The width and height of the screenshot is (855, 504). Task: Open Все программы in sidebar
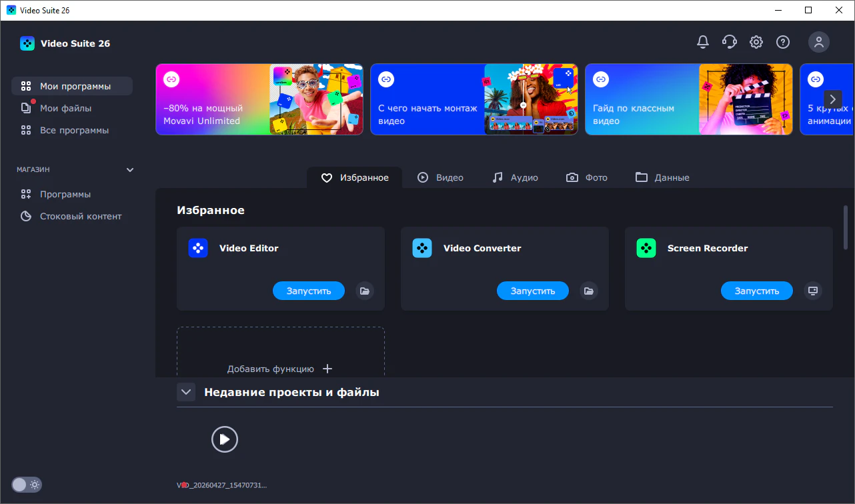pyautogui.click(x=72, y=130)
